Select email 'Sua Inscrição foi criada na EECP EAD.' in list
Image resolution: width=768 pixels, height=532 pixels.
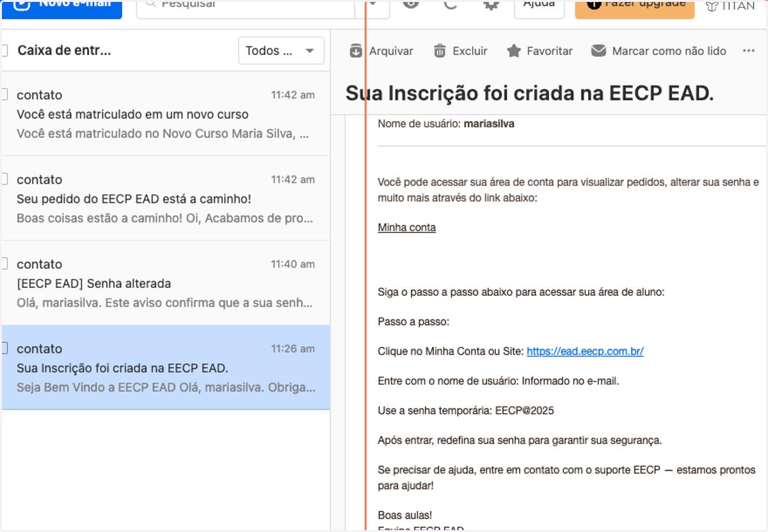(x=165, y=367)
